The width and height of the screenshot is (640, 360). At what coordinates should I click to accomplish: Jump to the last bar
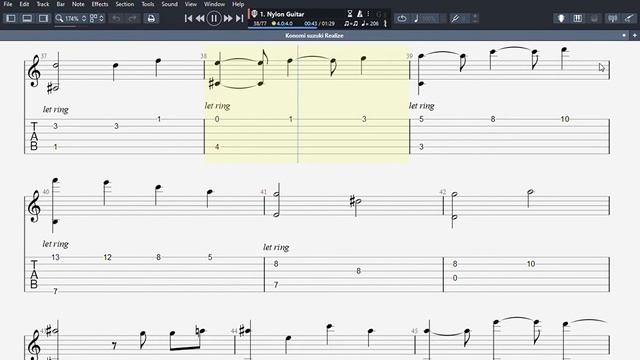pyautogui.click(x=240, y=18)
